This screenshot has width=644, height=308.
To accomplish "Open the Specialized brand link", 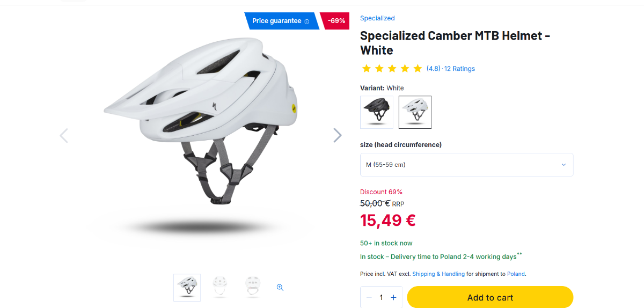I will 377,18.
